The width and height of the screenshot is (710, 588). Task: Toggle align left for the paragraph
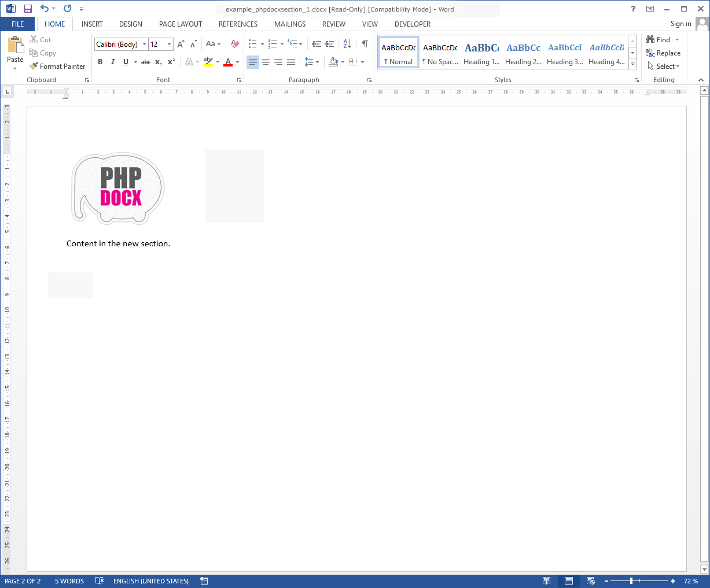253,62
